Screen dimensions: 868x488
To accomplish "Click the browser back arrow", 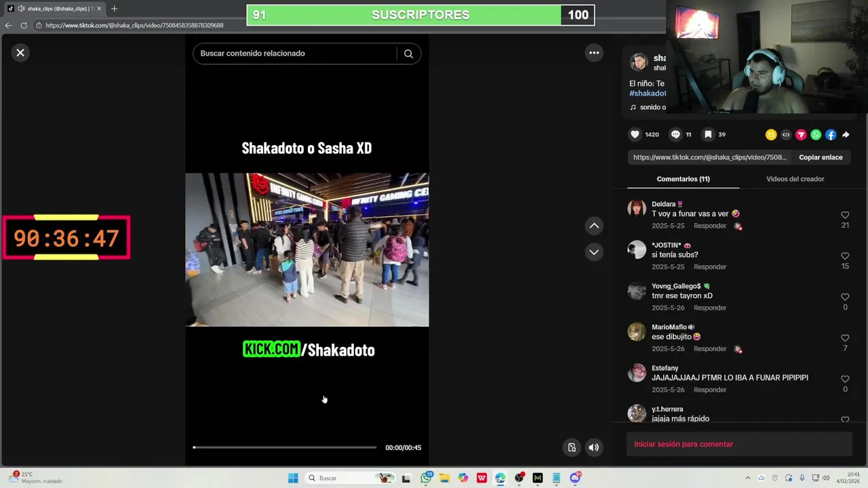I will 8,25.
